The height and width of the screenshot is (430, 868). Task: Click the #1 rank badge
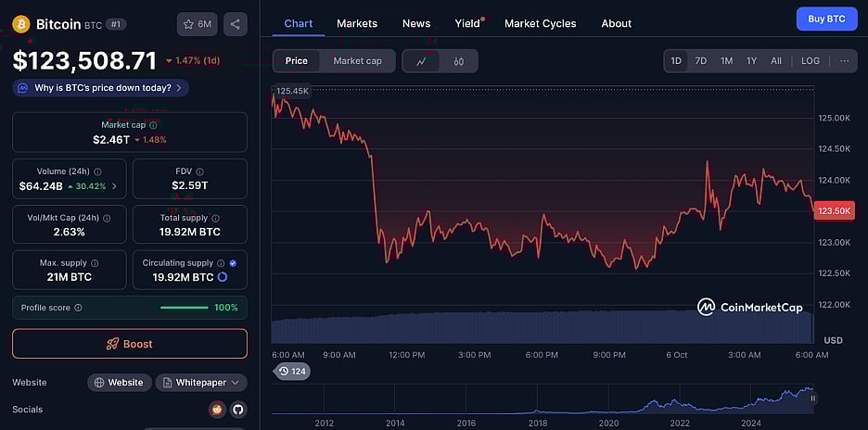115,24
